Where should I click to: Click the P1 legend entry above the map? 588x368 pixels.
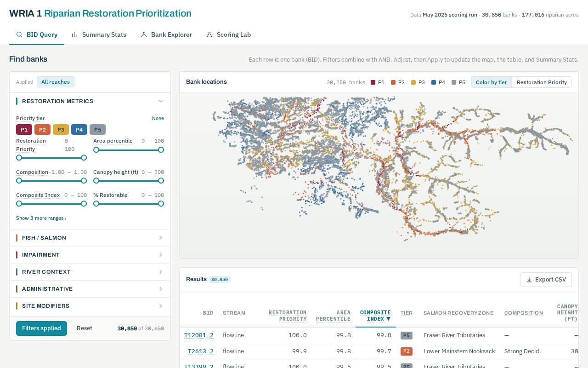click(x=378, y=82)
